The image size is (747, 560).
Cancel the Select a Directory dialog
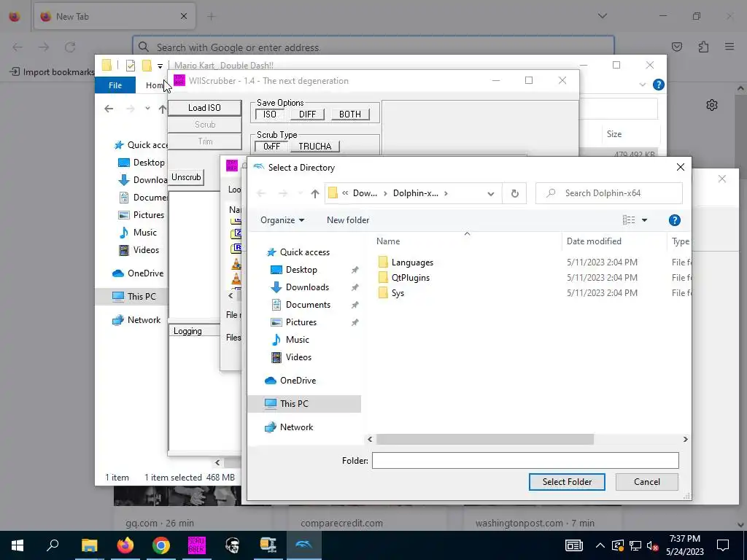click(646, 482)
